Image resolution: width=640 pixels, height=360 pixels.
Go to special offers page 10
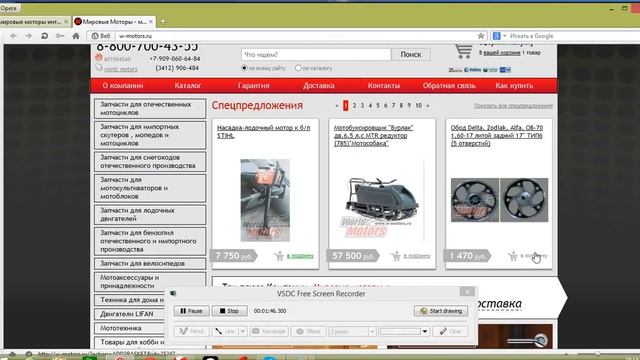pos(418,106)
